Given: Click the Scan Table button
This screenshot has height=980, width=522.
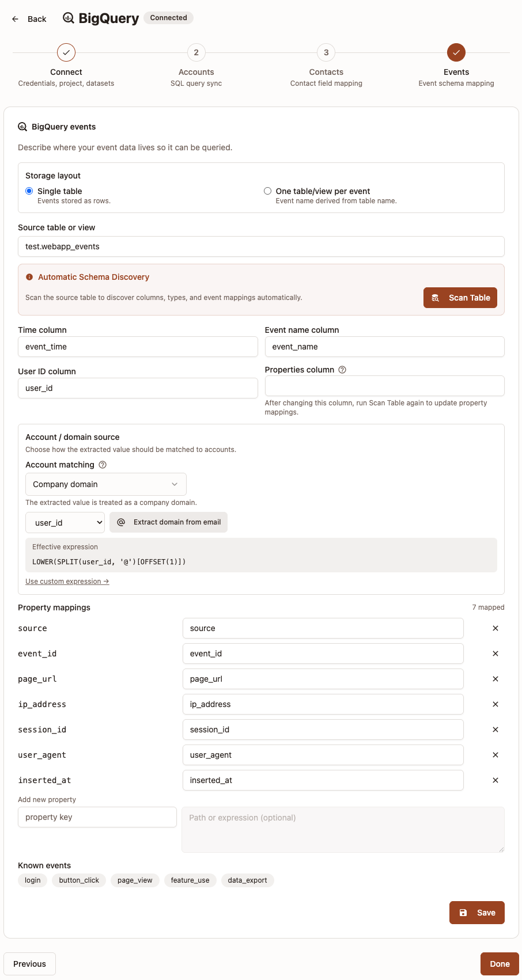Looking at the screenshot, I should [460, 298].
